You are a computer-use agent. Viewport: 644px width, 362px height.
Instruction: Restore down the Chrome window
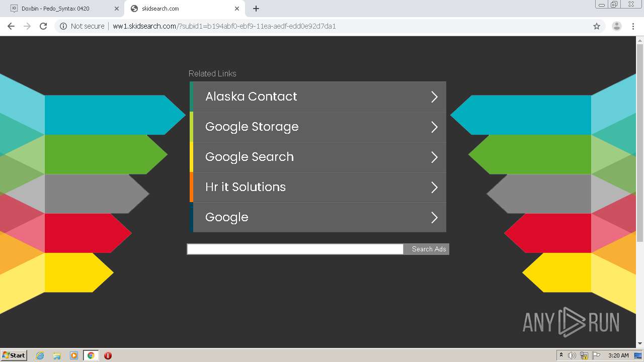point(614,4)
